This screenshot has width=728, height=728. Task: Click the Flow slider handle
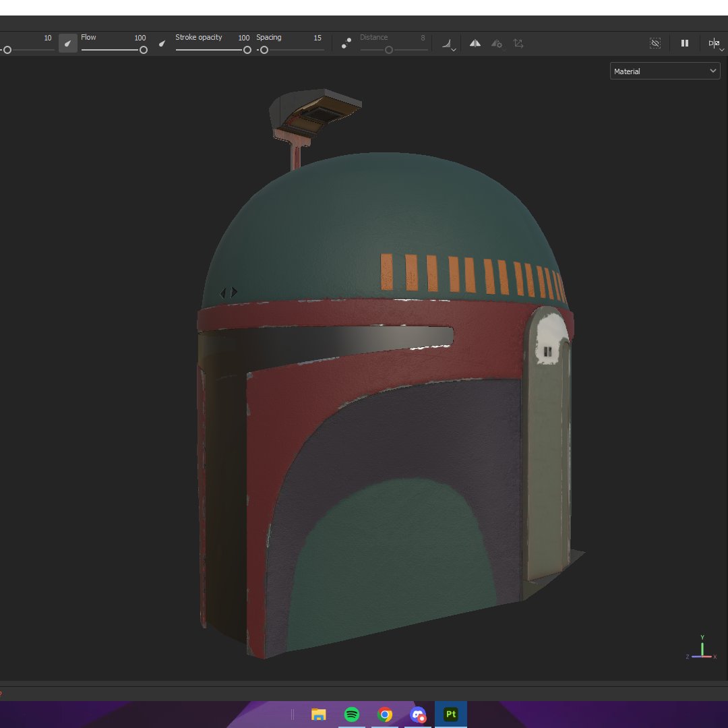pos(144,50)
